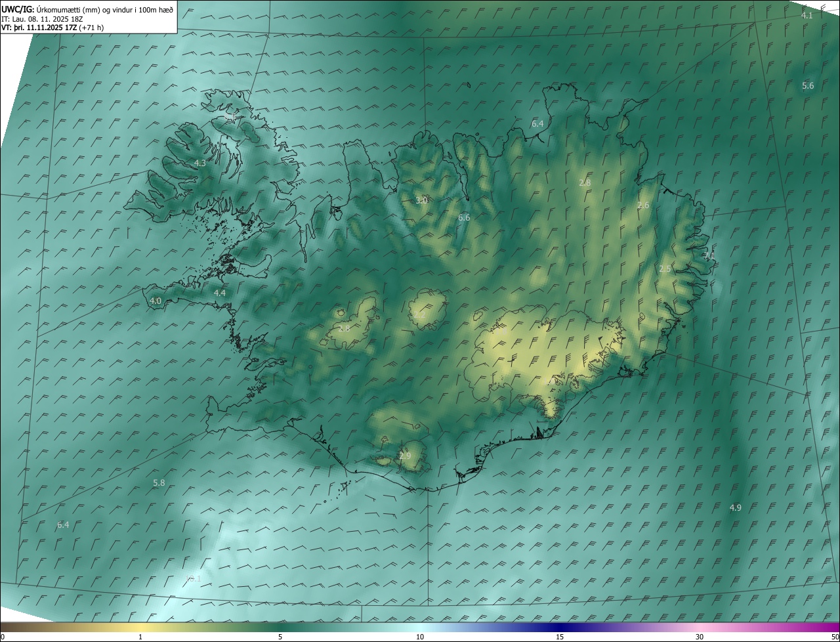Click the 4.4 value label
This screenshot has width=840, height=642.
tap(220, 293)
